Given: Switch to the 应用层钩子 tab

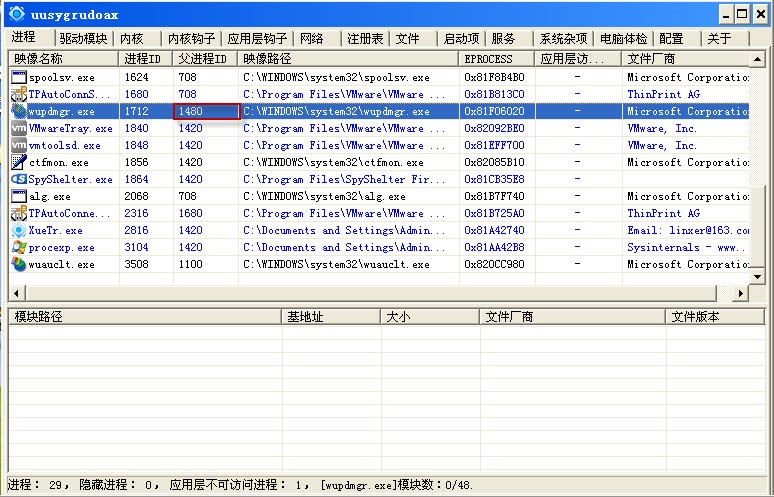Looking at the screenshot, I should click(257, 38).
